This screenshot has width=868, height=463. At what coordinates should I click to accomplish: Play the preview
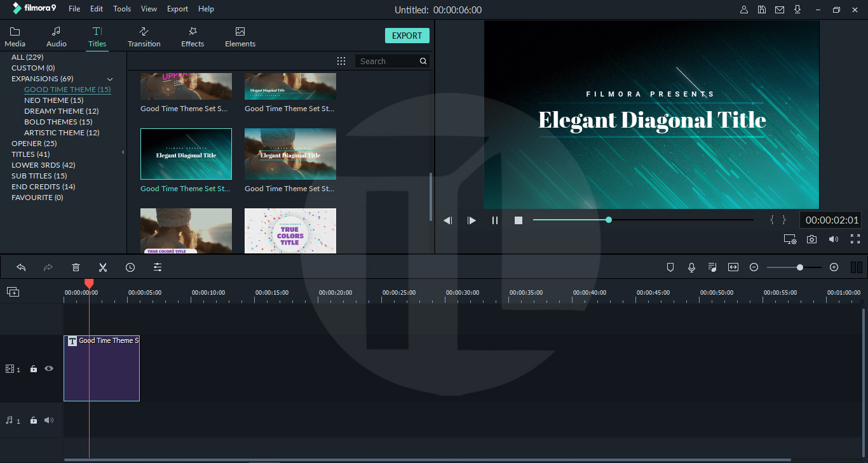point(471,220)
